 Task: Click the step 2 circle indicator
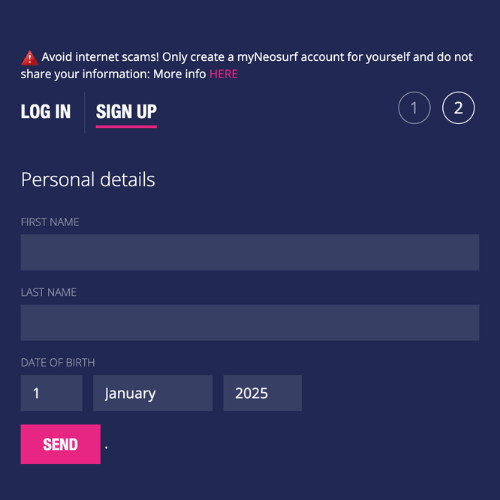[x=458, y=108]
